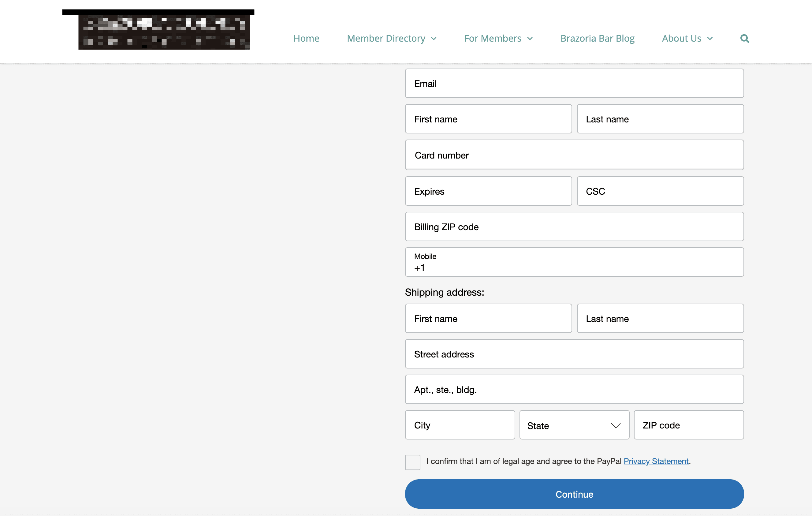Expand the For Members menu
This screenshot has height=516, width=812.
pyautogui.click(x=498, y=39)
